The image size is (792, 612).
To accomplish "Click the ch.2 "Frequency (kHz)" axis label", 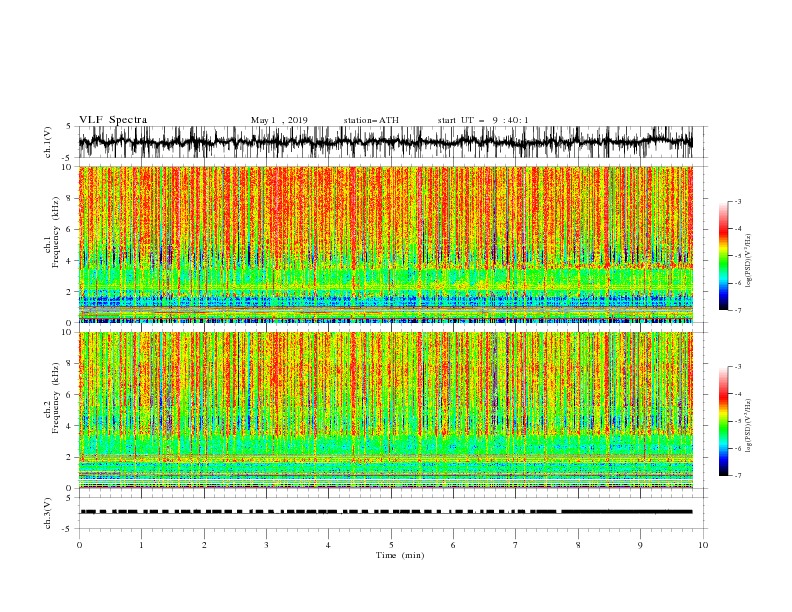I will coord(55,397).
